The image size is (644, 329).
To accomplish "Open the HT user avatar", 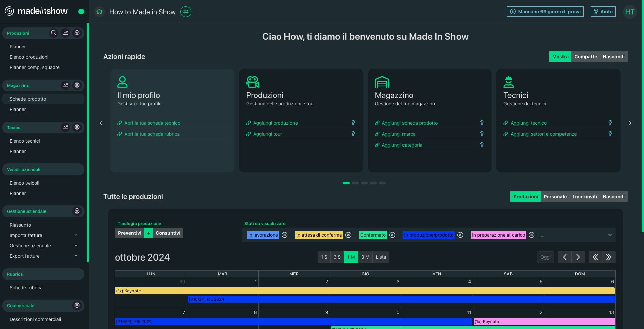I will point(629,12).
